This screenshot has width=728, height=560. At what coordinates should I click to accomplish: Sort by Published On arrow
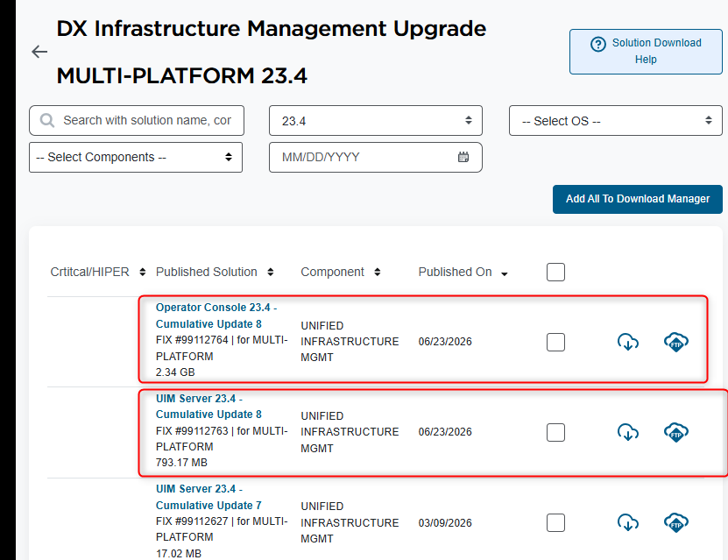click(505, 274)
